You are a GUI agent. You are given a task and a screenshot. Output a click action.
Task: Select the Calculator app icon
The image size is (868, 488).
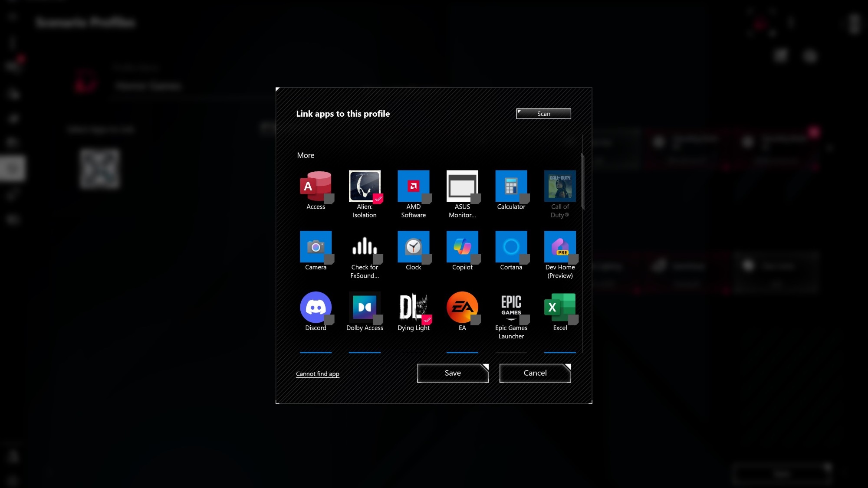[x=511, y=186]
